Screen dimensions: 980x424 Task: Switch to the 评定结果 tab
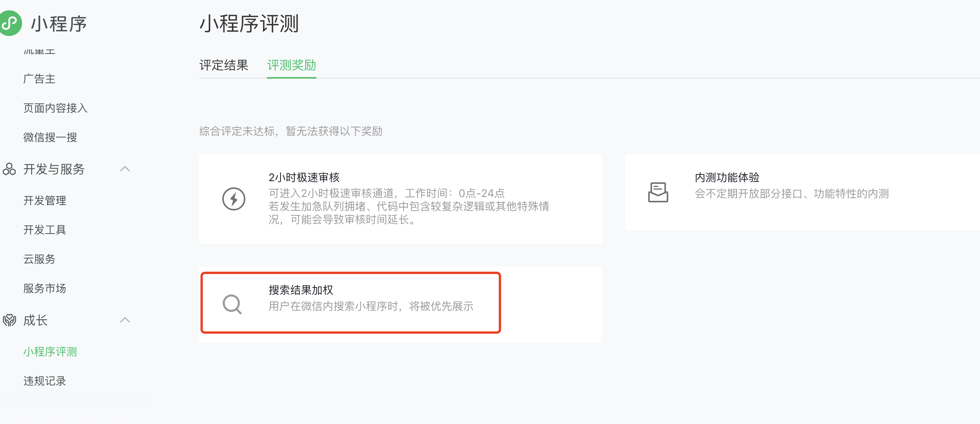[224, 65]
